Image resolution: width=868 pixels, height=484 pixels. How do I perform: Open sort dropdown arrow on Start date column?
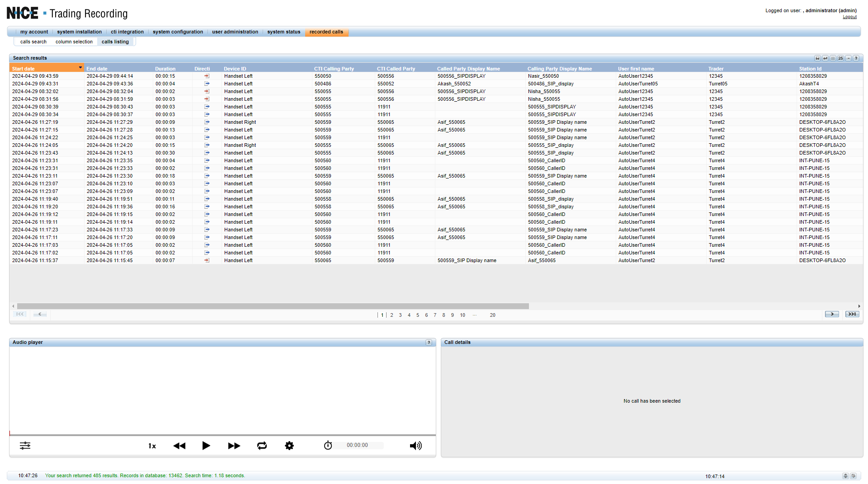[80, 68]
